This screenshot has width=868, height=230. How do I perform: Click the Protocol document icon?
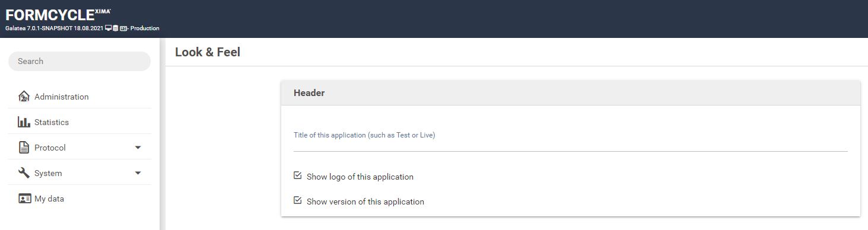pos(24,148)
